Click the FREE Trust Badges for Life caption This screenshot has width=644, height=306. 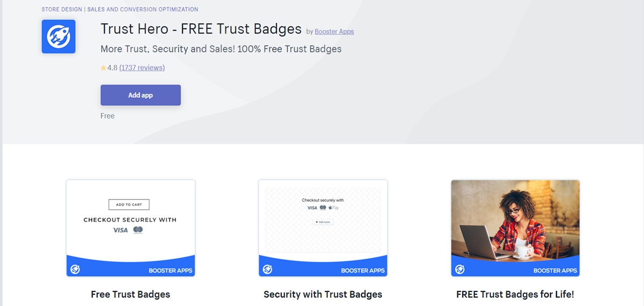[515, 294]
